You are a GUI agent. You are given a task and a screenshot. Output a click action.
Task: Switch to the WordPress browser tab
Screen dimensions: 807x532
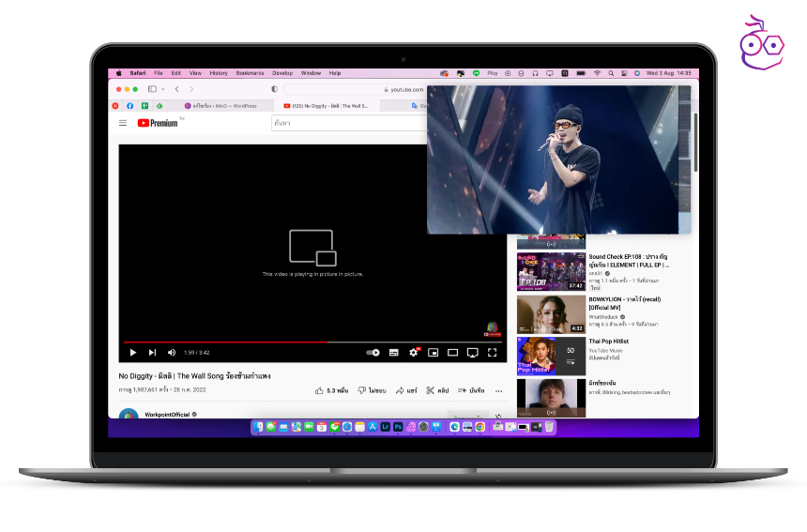pyautogui.click(x=221, y=106)
